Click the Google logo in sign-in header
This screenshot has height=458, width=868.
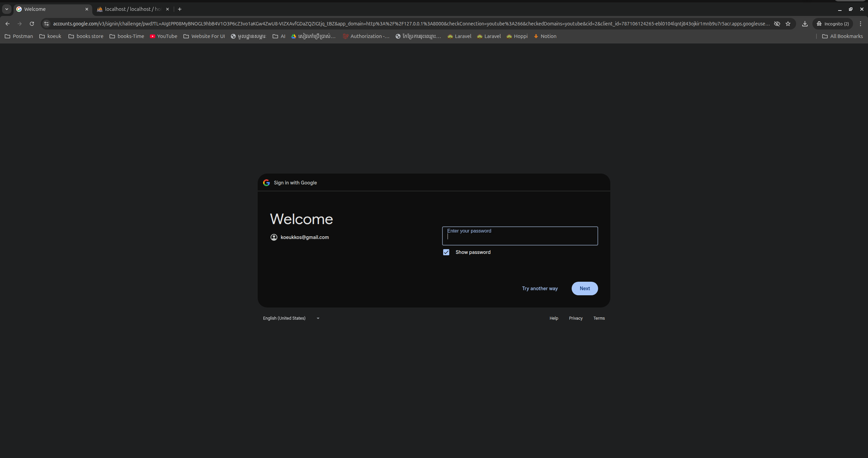(x=267, y=183)
